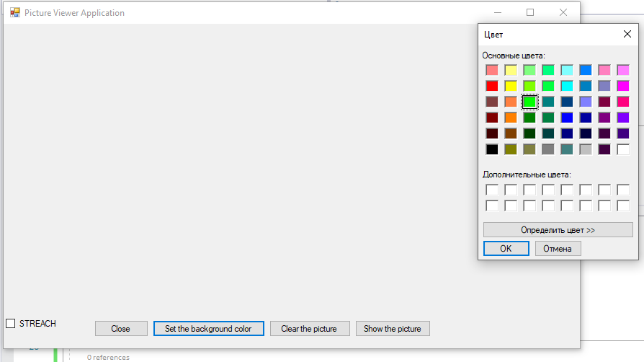644x362 pixels.
Task: Maximize the Picture Viewer Application window
Action: tap(530, 13)
